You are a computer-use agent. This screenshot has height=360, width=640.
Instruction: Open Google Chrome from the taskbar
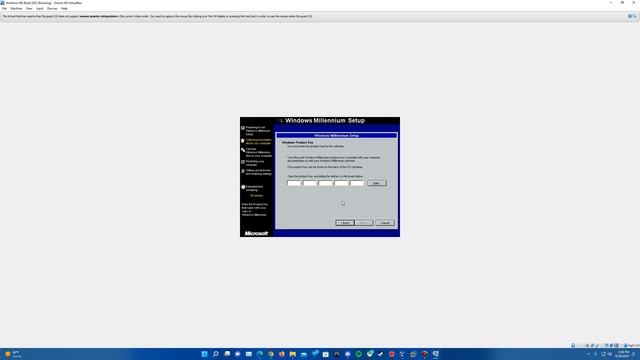(271, 354)
